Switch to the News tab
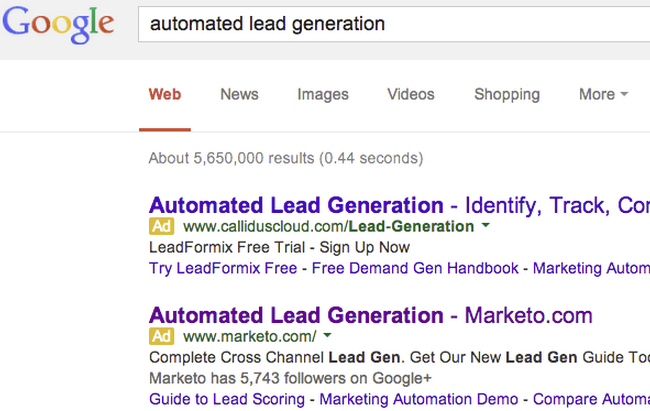Viewport: 650px width, 411px height. click(239, 95)
